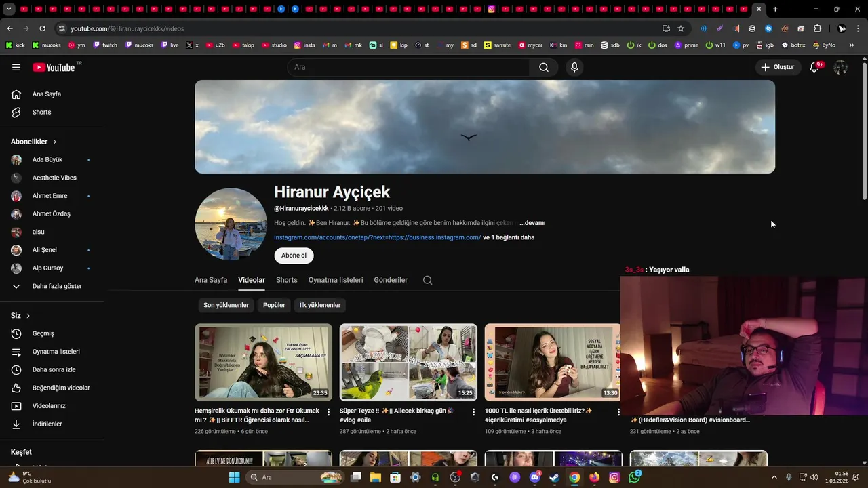This screenshot has height=488, width=868.
Task: Open Windows Start menu
Action: (234, 477)
